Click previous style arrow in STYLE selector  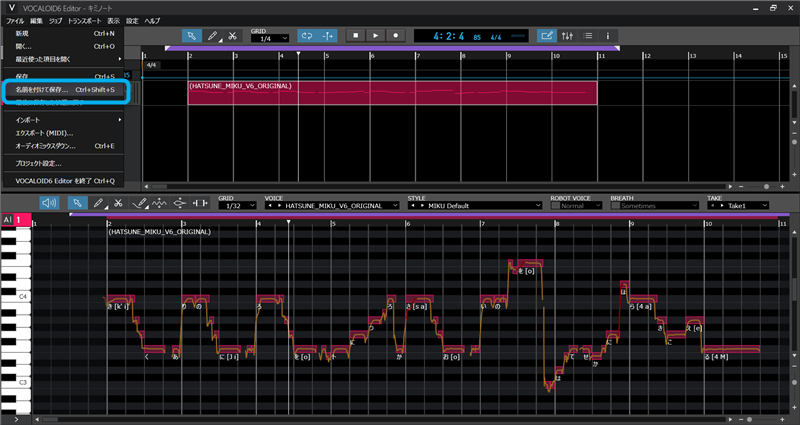(x=411, y=206)
